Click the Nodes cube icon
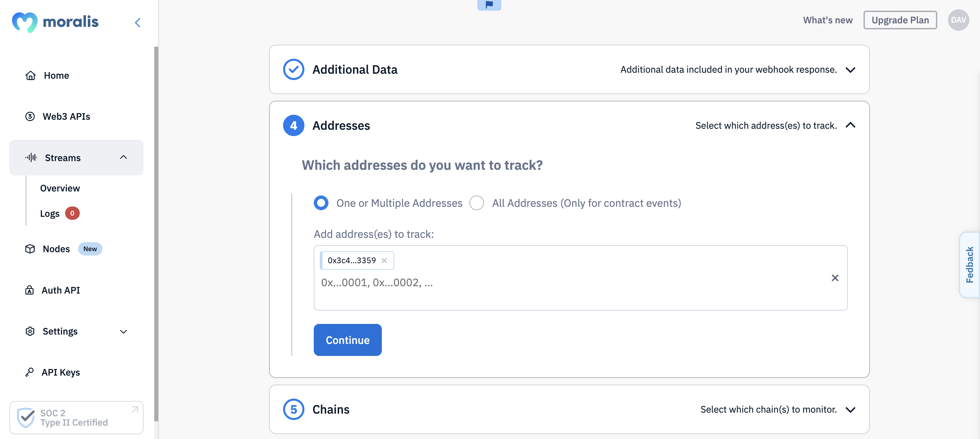The image size is (980, 439). click(x=30, y=249)
